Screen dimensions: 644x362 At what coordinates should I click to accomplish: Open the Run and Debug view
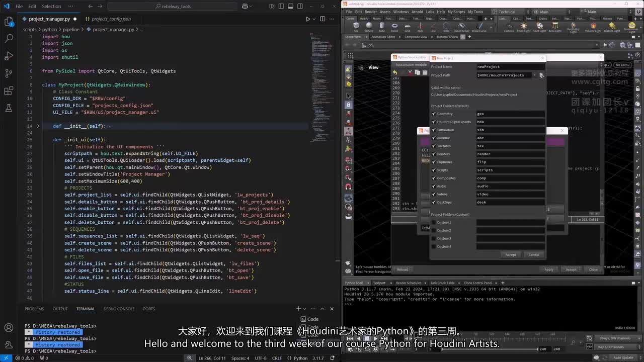pyautogui.click(x=9, y=56)
